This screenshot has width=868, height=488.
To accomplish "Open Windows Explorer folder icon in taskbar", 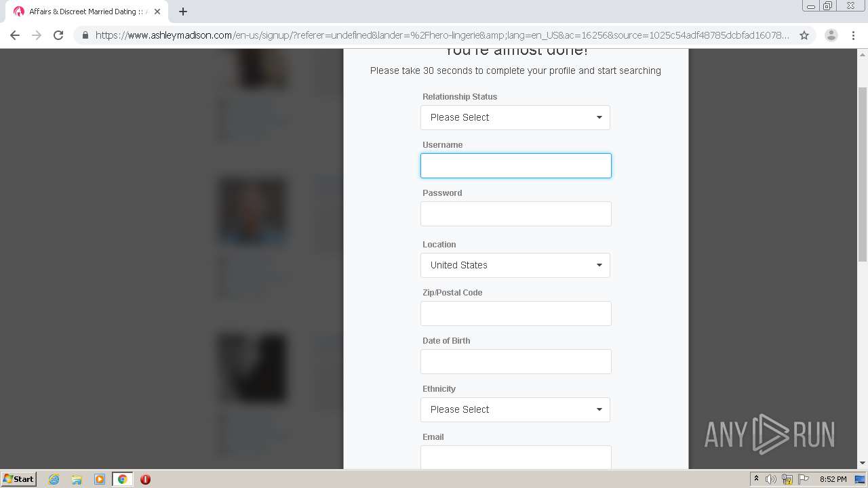I will [x=77, y=479].
